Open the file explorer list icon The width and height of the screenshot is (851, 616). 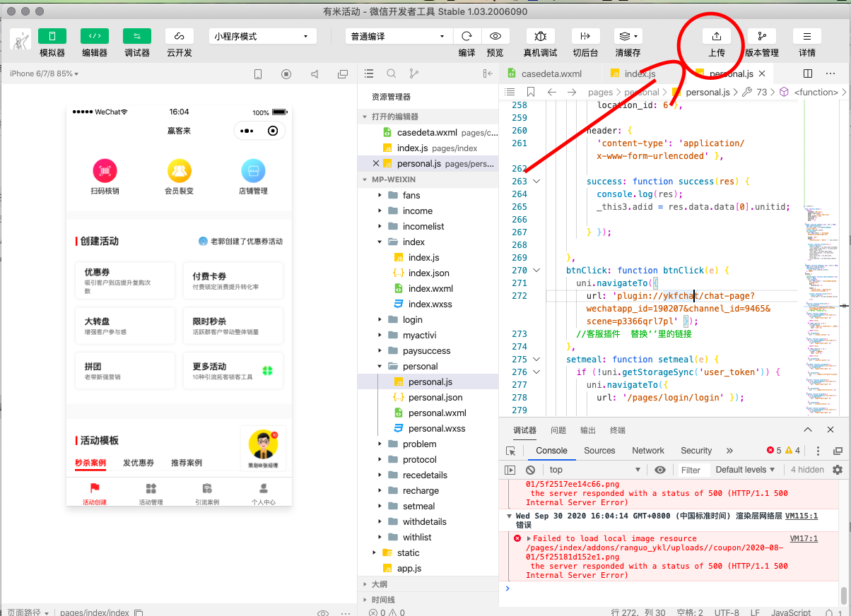click(369, 73)
